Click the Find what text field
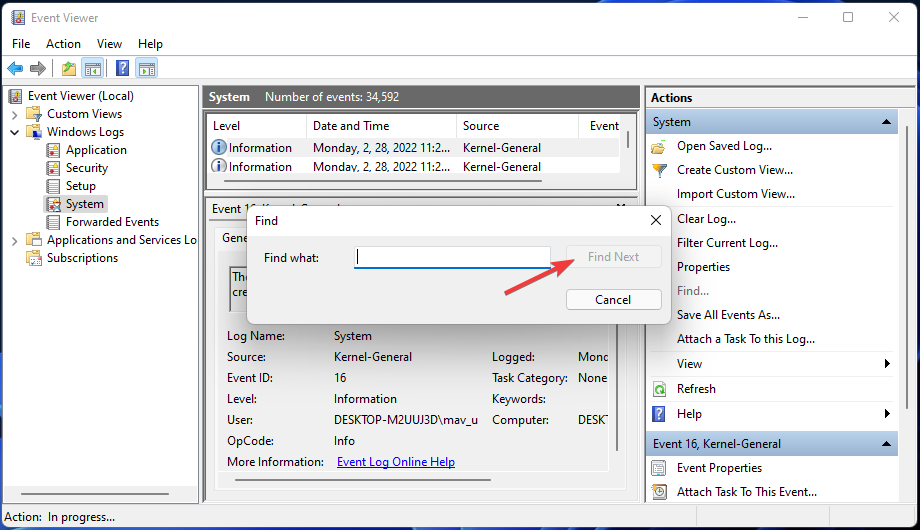Image resolution: width=920 pixels, height=530 pixels. tap(452, 257)
